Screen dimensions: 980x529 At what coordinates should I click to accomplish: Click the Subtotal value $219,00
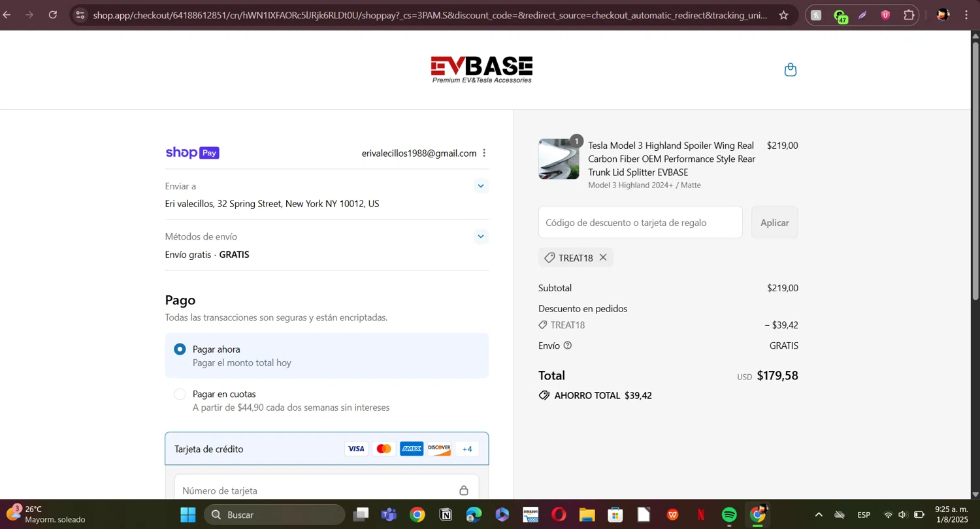click(x=783, y=288)
